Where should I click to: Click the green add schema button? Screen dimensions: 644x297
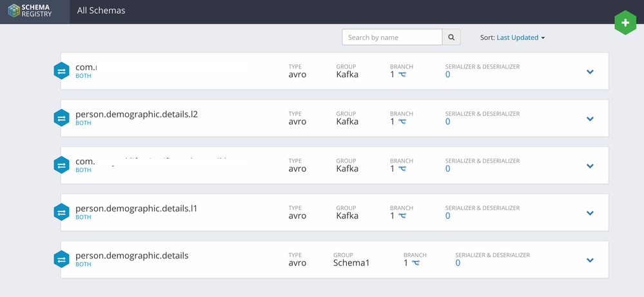pyautogui.click(x=624, y=23)
